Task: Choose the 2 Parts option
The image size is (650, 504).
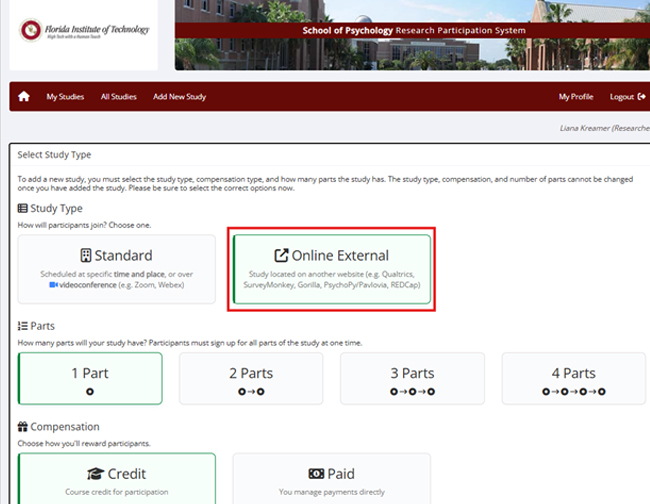Action: coord(251,378)
